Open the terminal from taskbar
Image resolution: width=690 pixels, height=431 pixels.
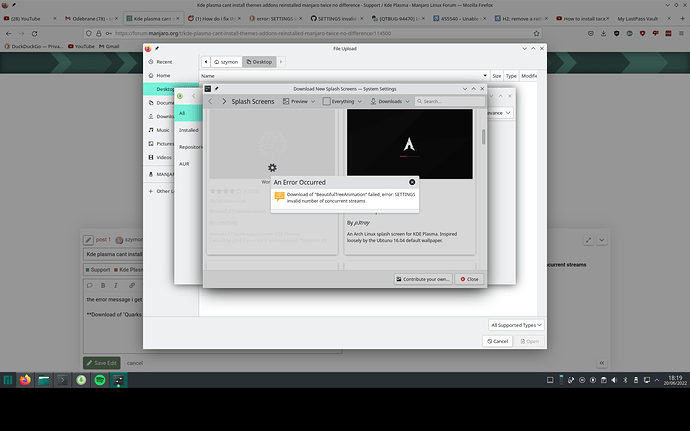62,380
